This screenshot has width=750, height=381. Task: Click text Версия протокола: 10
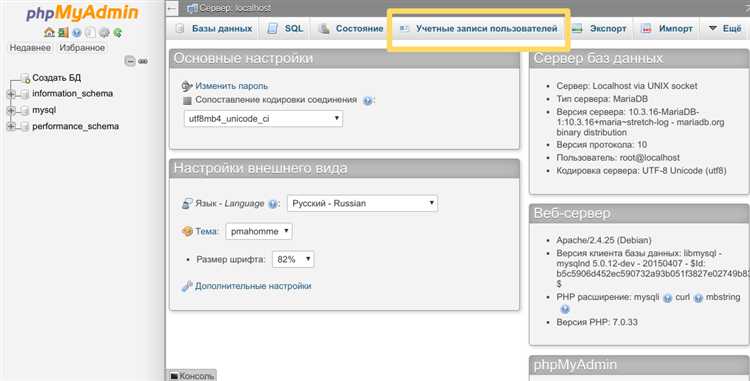[602, 145]
